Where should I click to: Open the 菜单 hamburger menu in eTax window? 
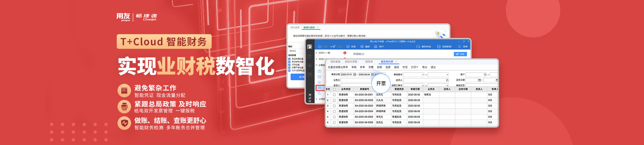[x=459, y=47]
